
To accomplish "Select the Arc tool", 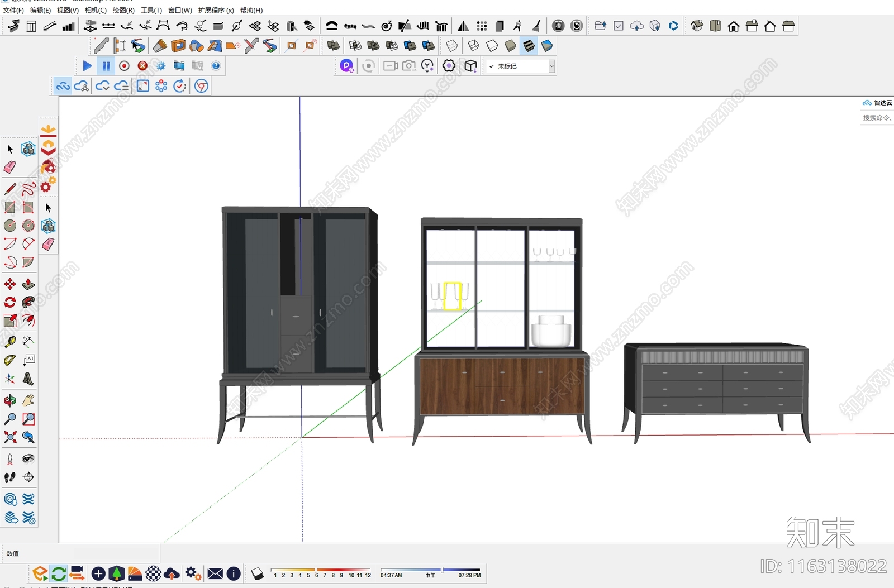I will point(9,244).
